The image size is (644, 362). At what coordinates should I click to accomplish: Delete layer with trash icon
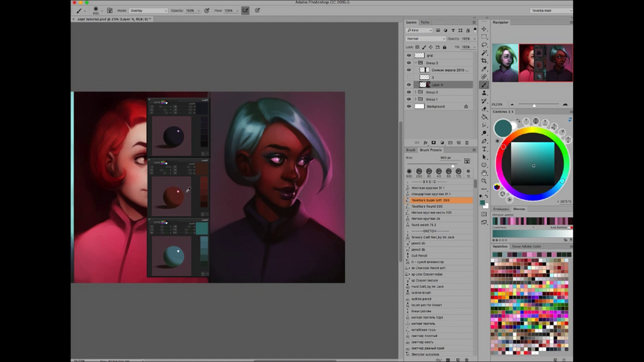click(x=466, y=143)
